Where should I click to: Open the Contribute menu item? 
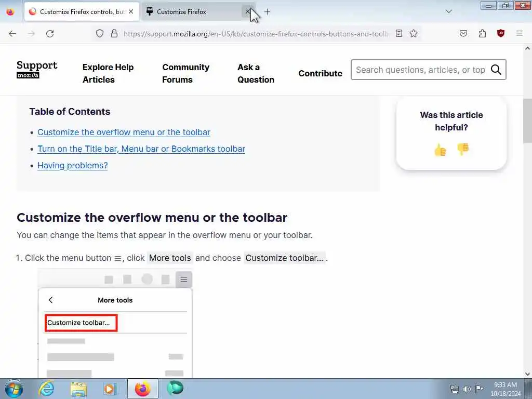[320, 73]
